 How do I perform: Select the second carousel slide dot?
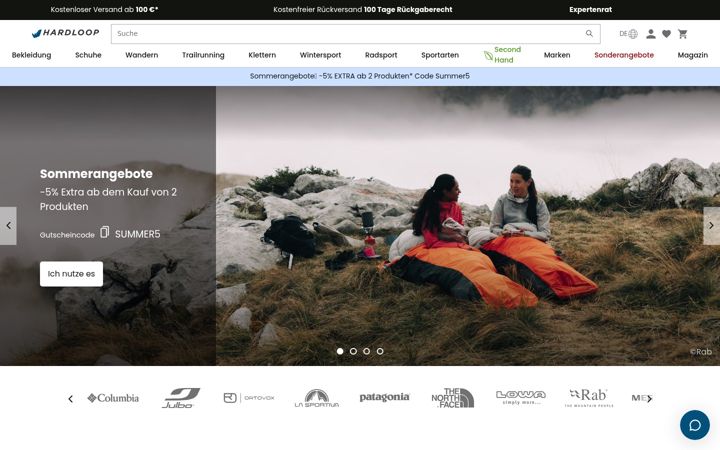pos(353,351)
